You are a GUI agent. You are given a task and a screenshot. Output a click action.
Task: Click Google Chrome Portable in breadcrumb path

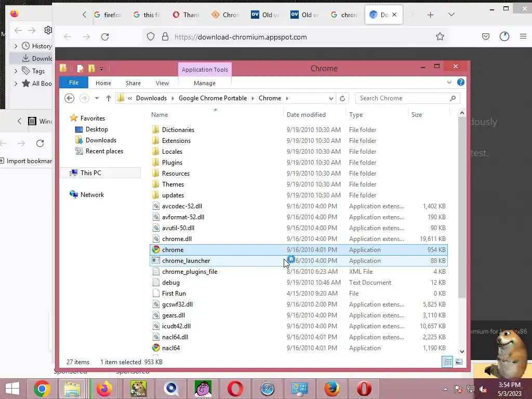click(x=212, y=98)
